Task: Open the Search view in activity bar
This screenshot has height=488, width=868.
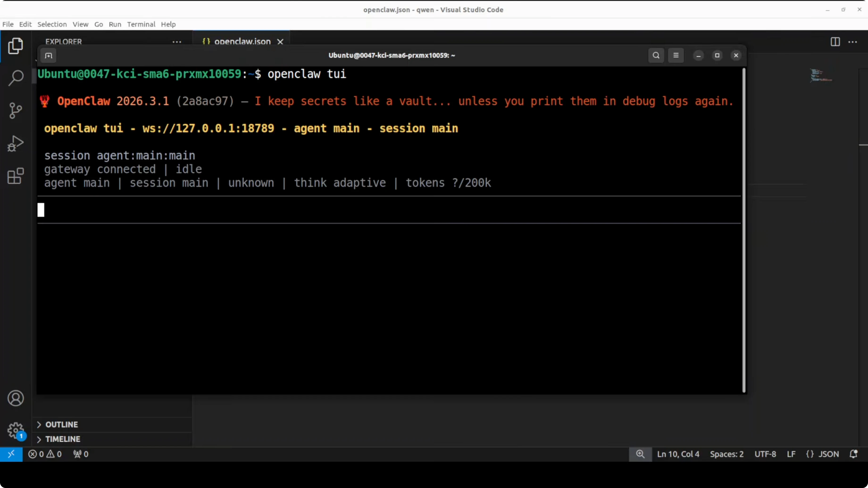Action: tap(16, 78)
